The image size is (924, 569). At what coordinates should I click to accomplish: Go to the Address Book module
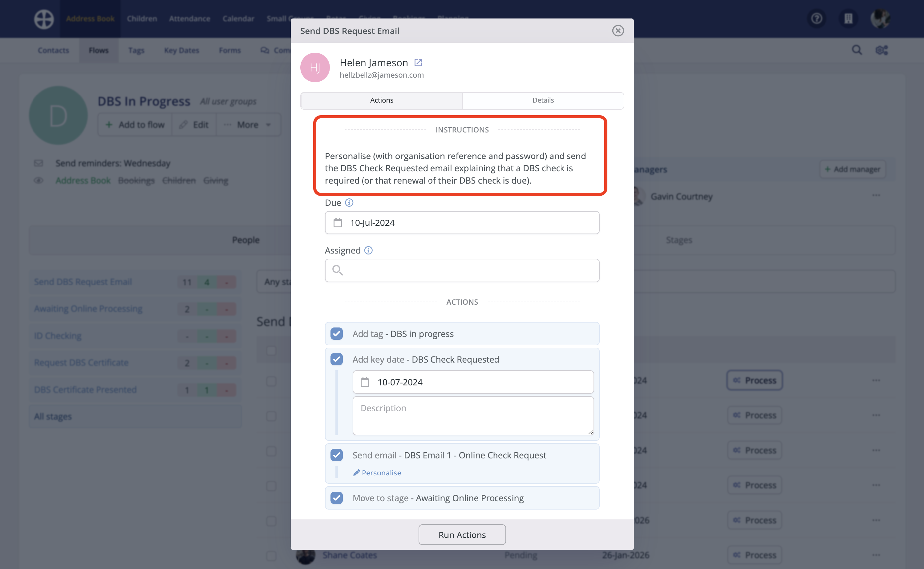click(90, 18)
